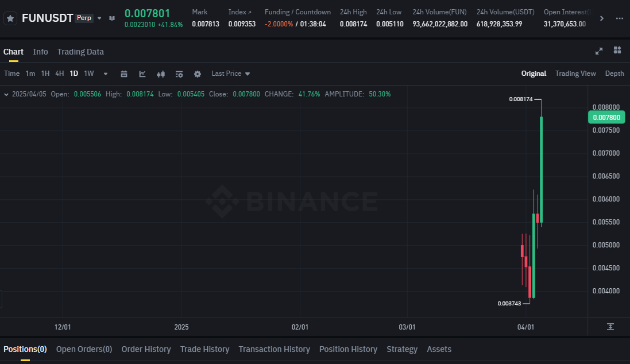Image resolution: width=630 pixels, height=364 pixels.
Task: Show more market stats with right chevron
Action: [x=601, y=18]
